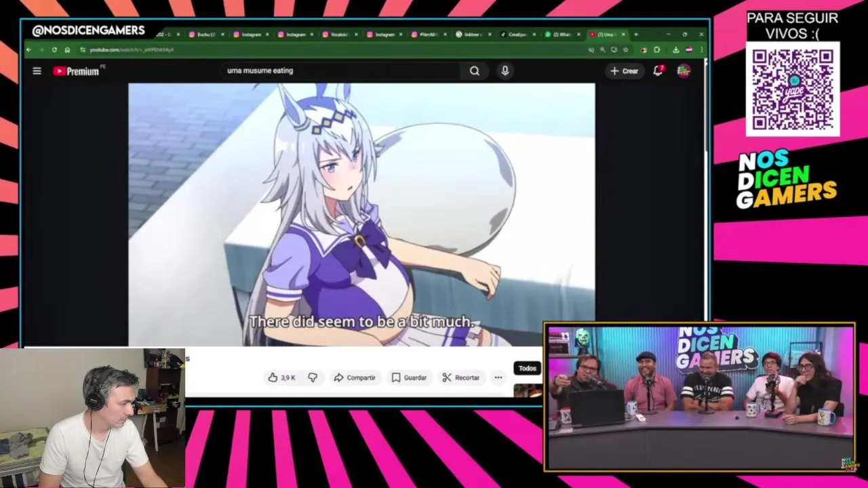868x488 pixels.
Task: Click the Yape QR code image
Action: click(x=793, y=89)
